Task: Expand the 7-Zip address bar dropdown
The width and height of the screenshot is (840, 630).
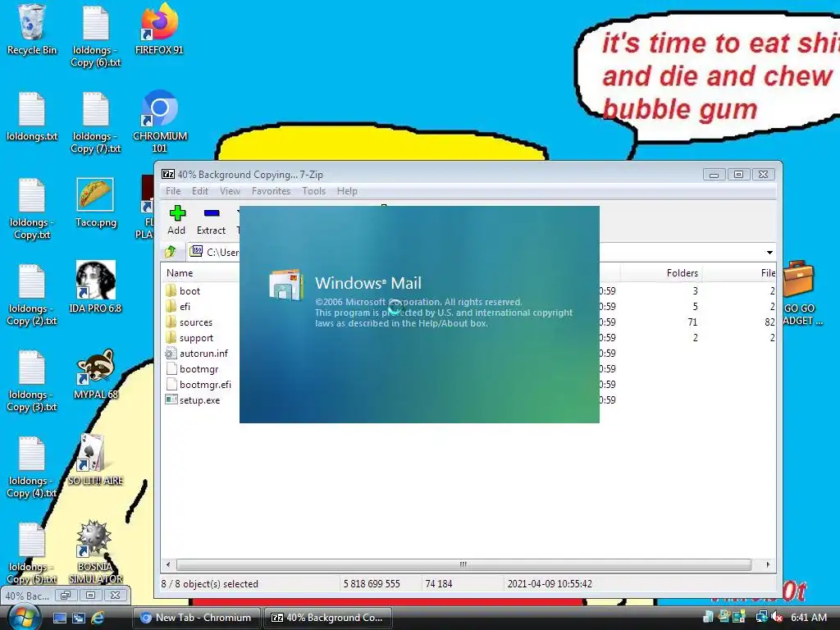Action: [x=769, y=253]
